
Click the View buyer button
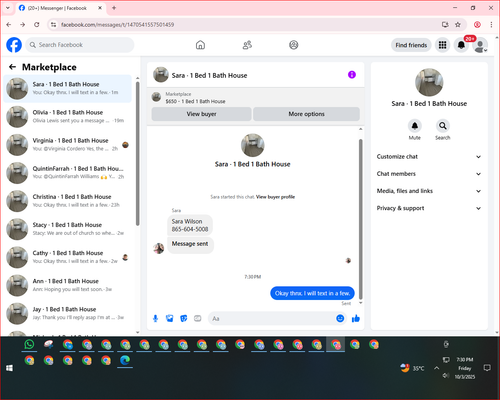point(201,114)
